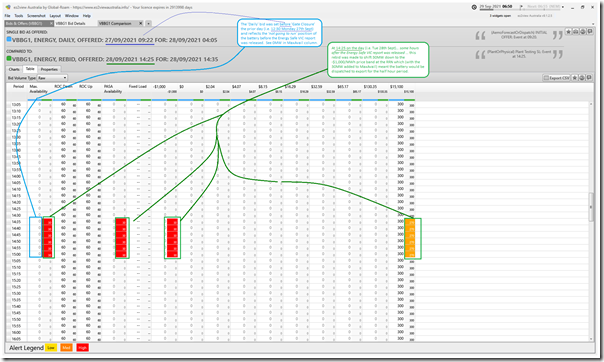This screenshot has height=362, width=604.
Task: Open the Bid Volume Type dropdown
Action: click(x=52, y=78)
